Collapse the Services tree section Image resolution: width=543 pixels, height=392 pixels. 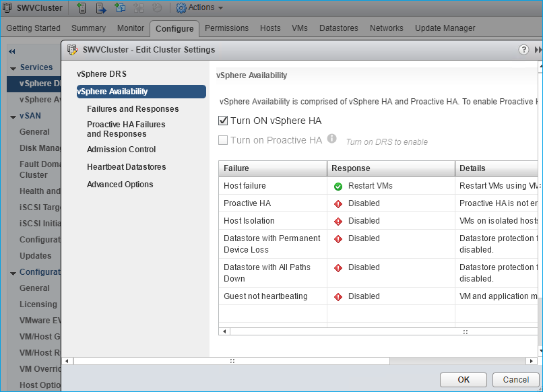click(13, 69)
